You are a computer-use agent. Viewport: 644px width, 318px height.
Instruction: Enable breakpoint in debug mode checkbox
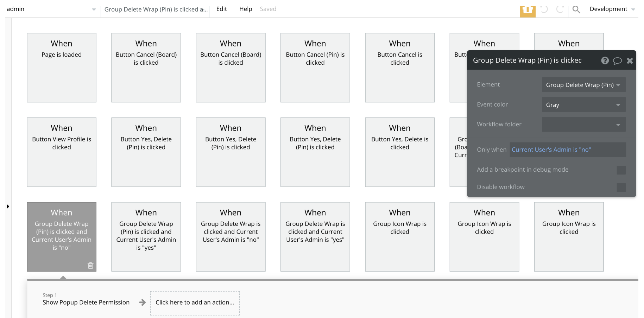(621, 170)
